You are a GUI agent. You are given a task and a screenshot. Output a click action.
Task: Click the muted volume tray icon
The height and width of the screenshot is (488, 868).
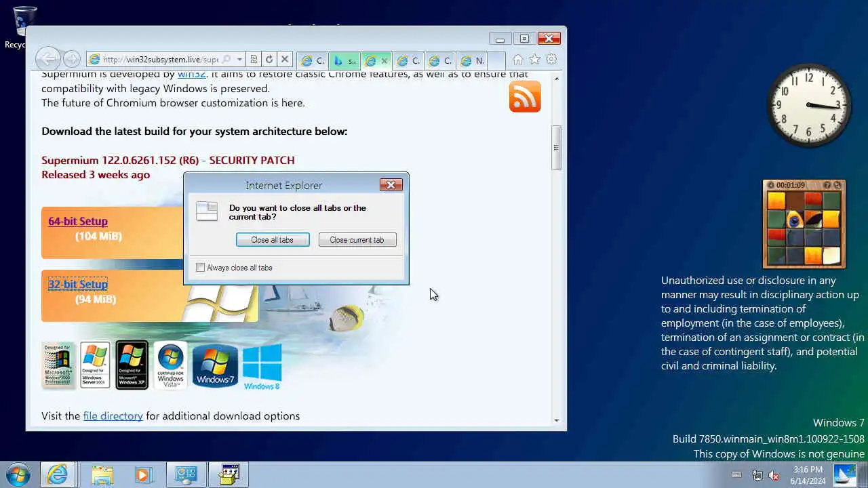[774, 475]
